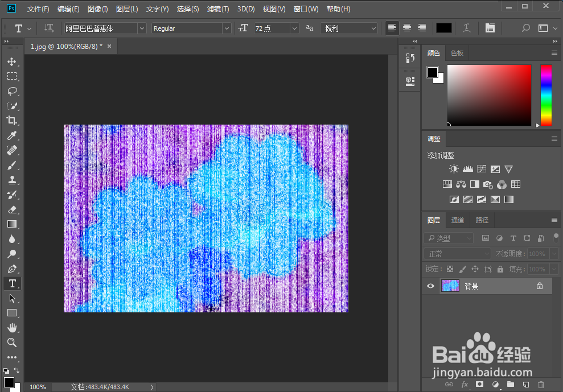Viewport: 563px width, 392px height.
Task: Create a new layer group folder
Action: pos(510,385)
